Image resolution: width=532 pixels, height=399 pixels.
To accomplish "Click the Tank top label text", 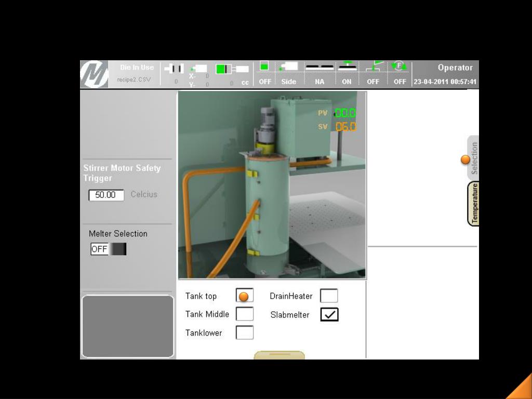I will click(201, 296).
